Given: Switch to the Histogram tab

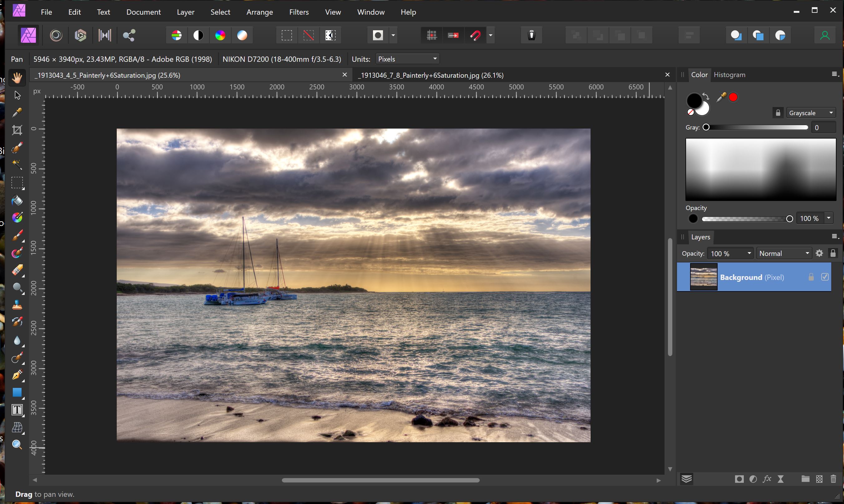Looking at the screenshot, I should [x=729, y=75].
